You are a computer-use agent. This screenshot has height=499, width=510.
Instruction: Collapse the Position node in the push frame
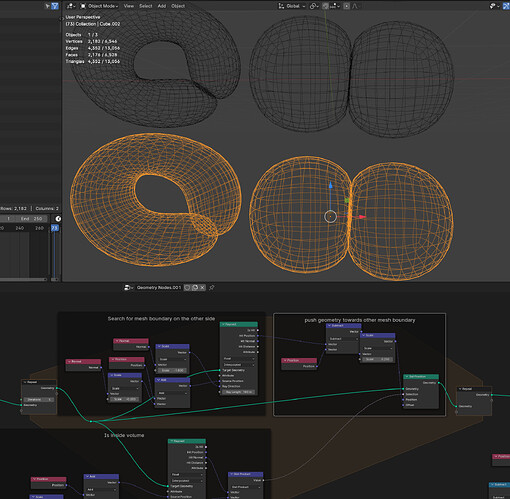[x=285, y=360]
